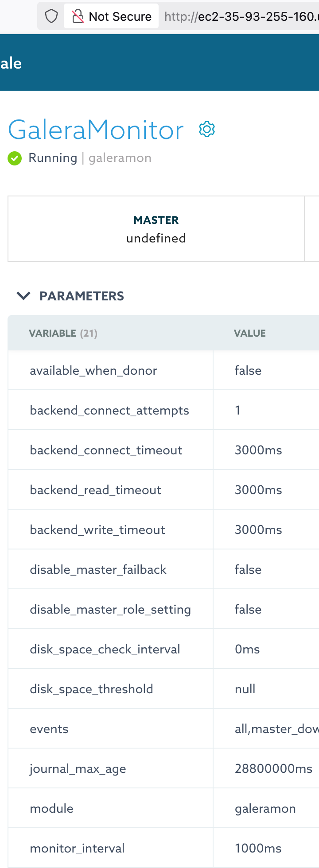This screenshot has width=319, height=868.
Task: Click the disable_master_role_setting false value
Action: [x=248, y=609]
